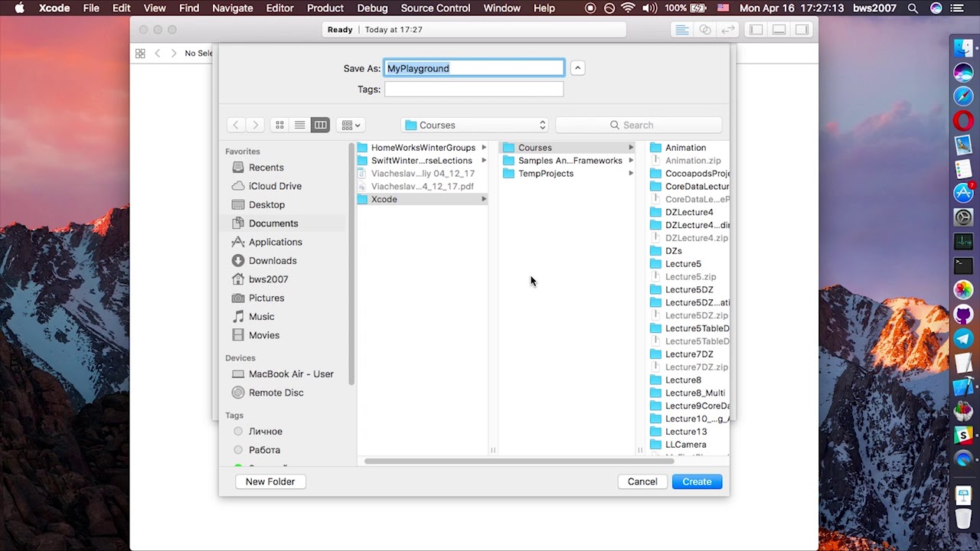Open Terminal from the Dock

click(x=963, y=266)
